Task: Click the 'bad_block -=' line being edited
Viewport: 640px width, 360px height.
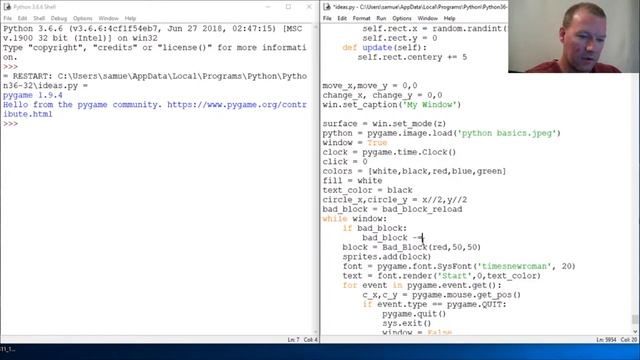Action: click(x=393, y=238)
